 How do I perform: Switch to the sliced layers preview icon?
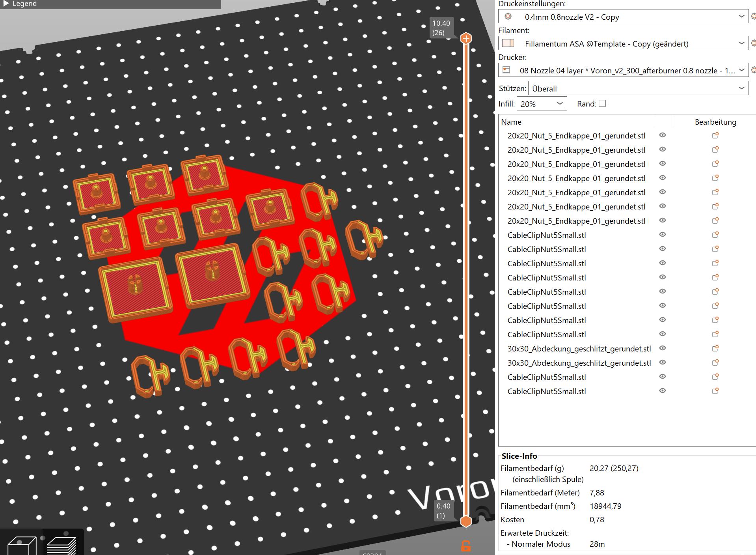(61, 546)
